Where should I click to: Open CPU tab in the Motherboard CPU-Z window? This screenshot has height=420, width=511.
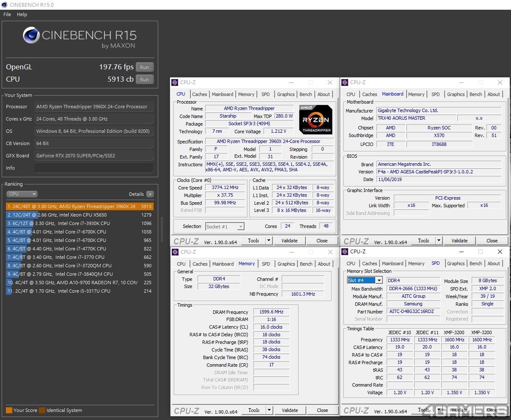[x=351, y=94]
